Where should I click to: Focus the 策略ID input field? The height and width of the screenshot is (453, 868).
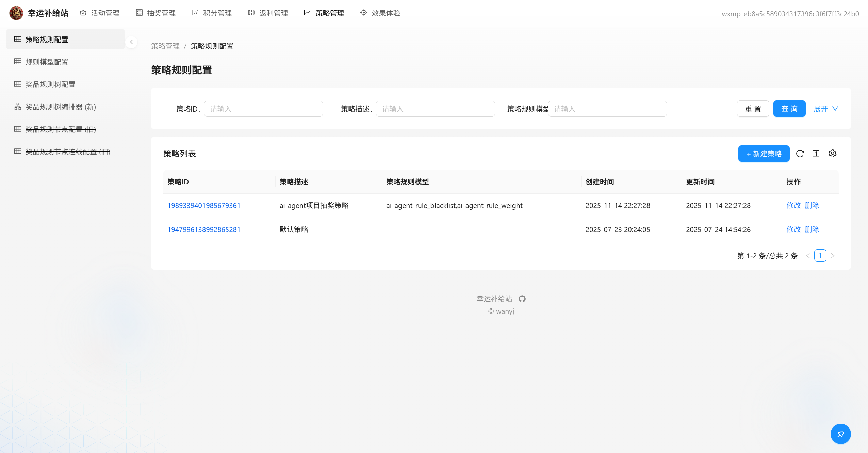coord(263,109)
